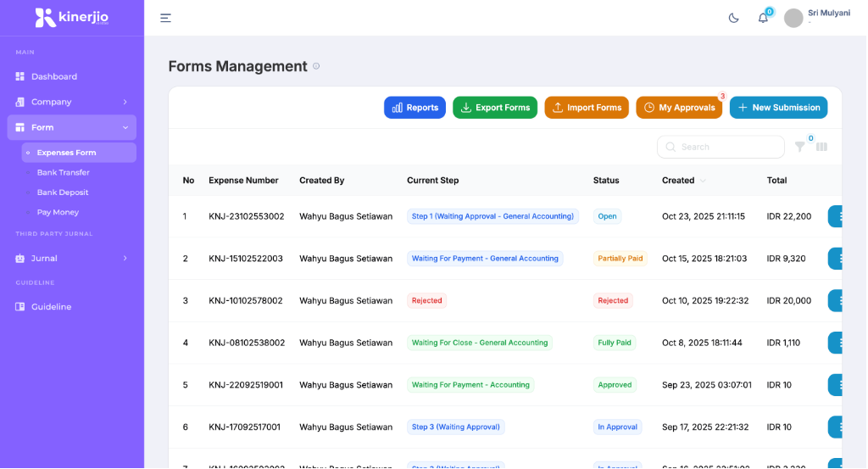Click the Fully Paid status badge

pos(615,342)
